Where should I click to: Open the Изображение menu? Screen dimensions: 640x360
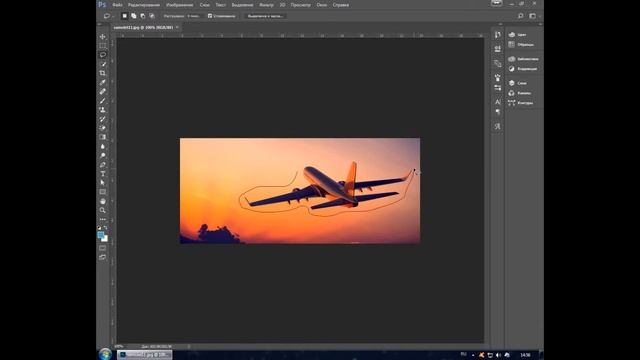tap(180, 5)
